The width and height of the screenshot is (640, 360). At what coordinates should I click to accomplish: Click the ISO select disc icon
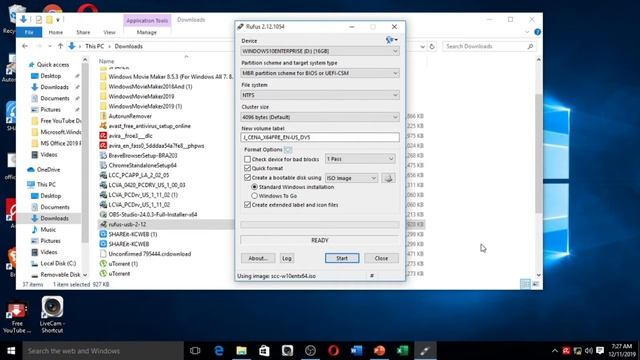388,178
